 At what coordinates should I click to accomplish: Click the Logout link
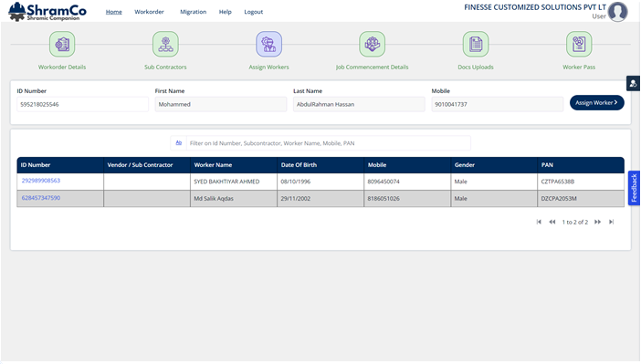[254, 12]
